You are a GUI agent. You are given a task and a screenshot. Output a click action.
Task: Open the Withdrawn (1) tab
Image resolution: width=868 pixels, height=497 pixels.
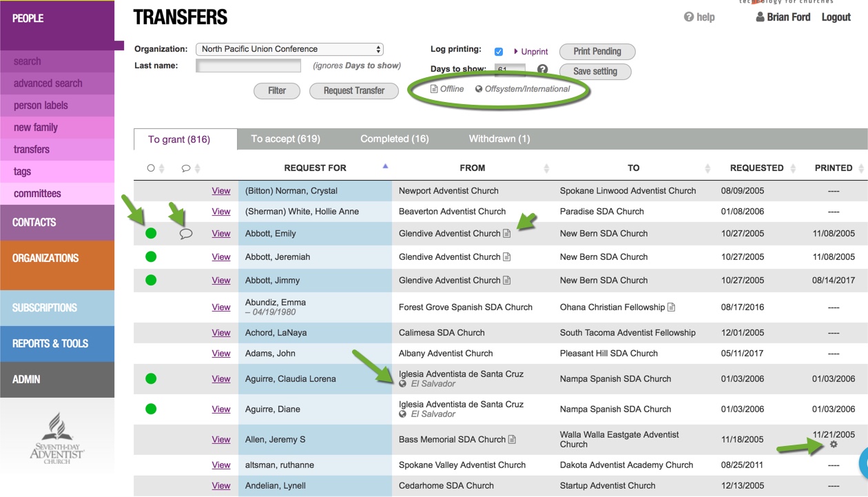coord(499,139)
